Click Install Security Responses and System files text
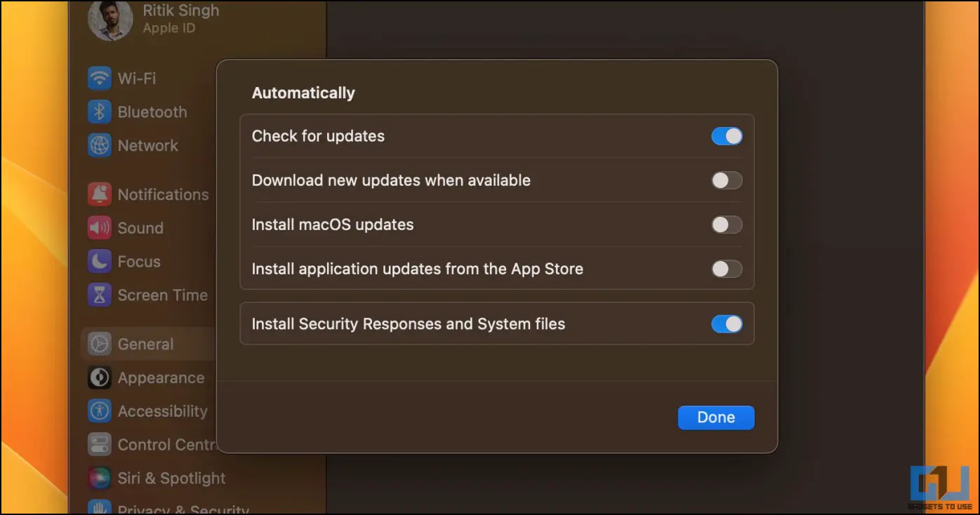The height and width of the screenshot is (515, 980). coord(409,324)
